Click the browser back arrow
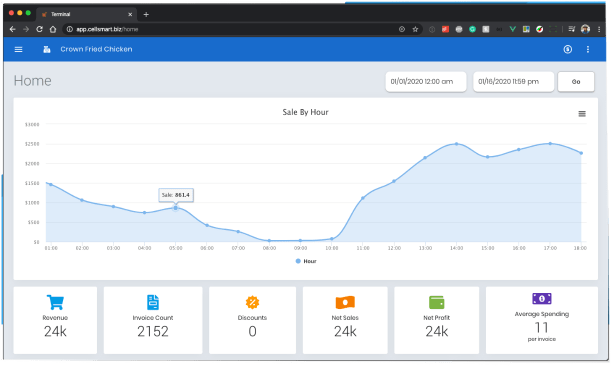This screenshot has height=367, width=614. pos(13,29)
